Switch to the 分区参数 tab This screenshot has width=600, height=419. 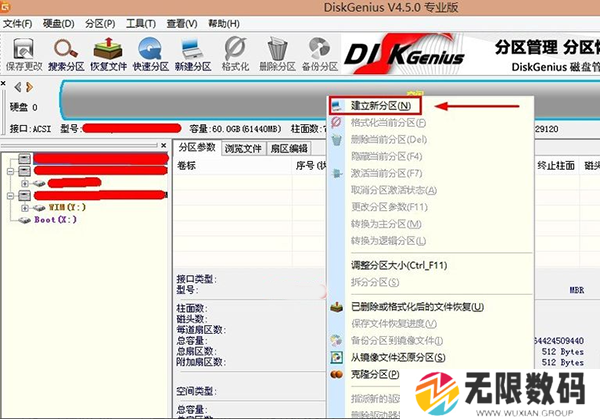tap(197, 147)
